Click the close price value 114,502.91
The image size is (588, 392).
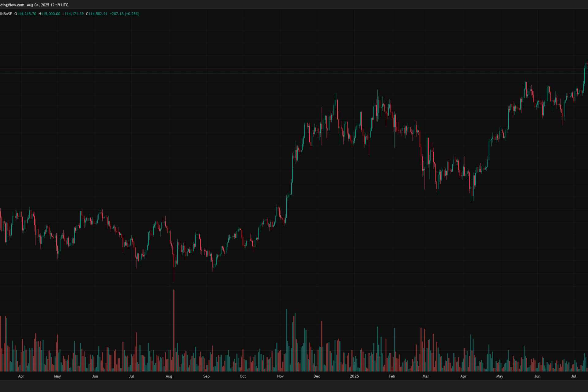[x=98, y=14]
